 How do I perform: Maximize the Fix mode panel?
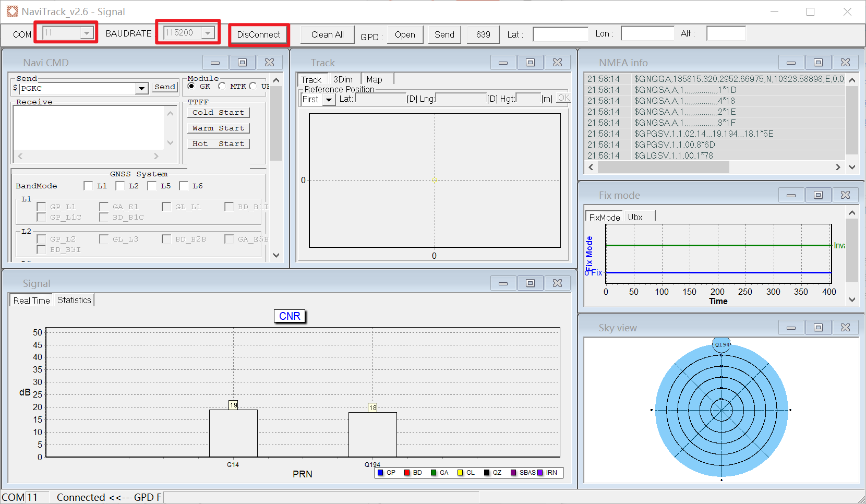coord(819,195)
